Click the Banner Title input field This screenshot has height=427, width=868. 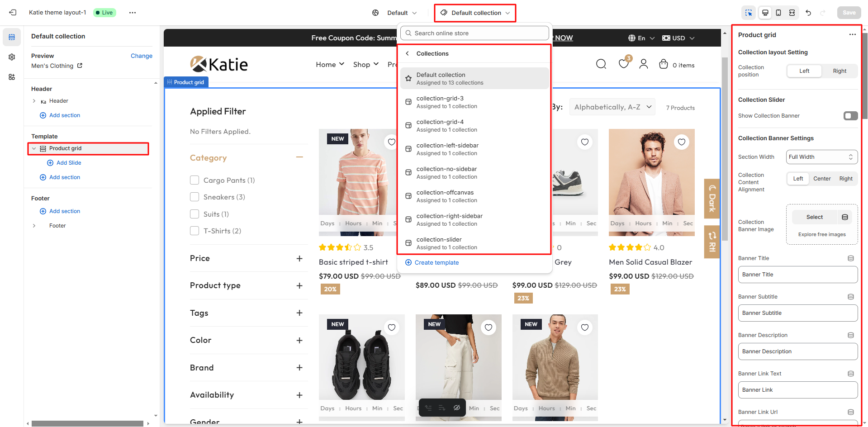[797, 275]
